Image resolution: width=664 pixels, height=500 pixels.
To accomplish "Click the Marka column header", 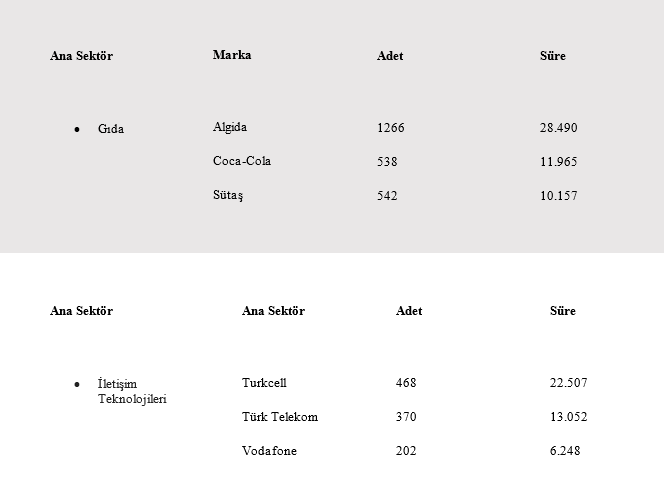I will pos(232,55).
